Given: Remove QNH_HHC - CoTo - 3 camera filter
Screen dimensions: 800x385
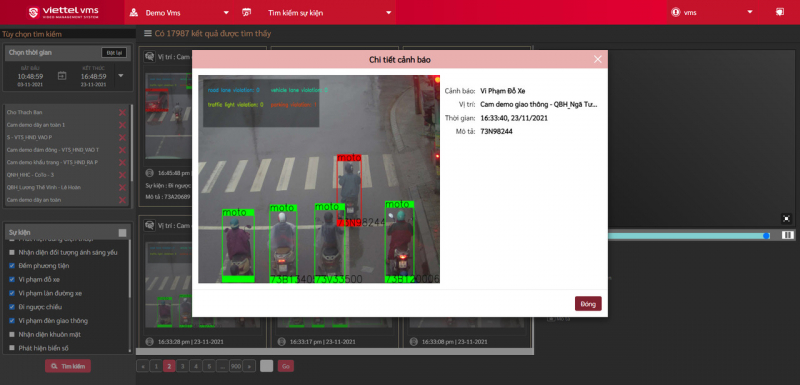Looking at the screenshot, I should click(x=122, y=175).
